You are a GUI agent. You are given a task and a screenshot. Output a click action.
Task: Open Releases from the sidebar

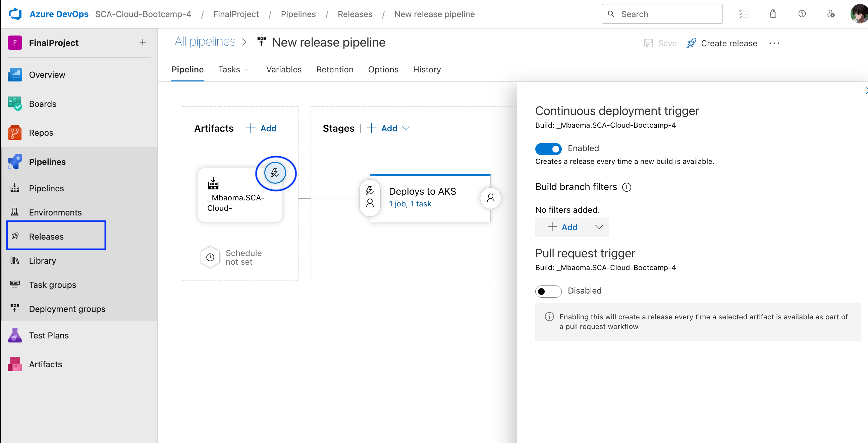[46, 236]
